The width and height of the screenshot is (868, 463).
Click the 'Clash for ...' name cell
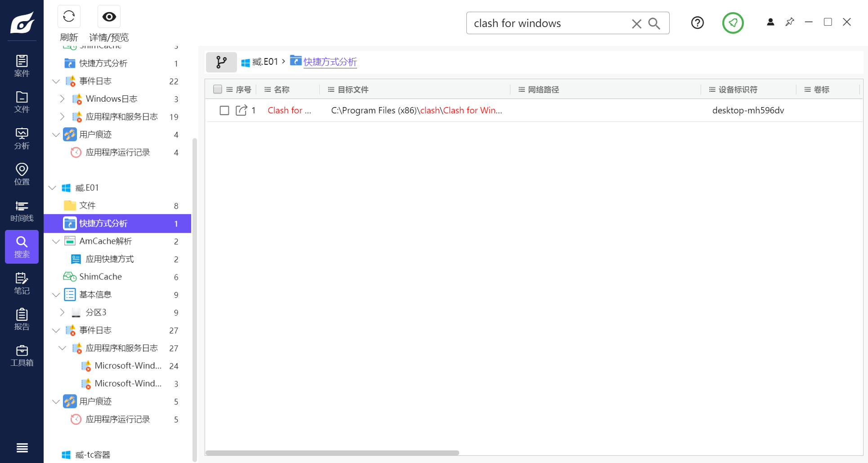(289, 110)
